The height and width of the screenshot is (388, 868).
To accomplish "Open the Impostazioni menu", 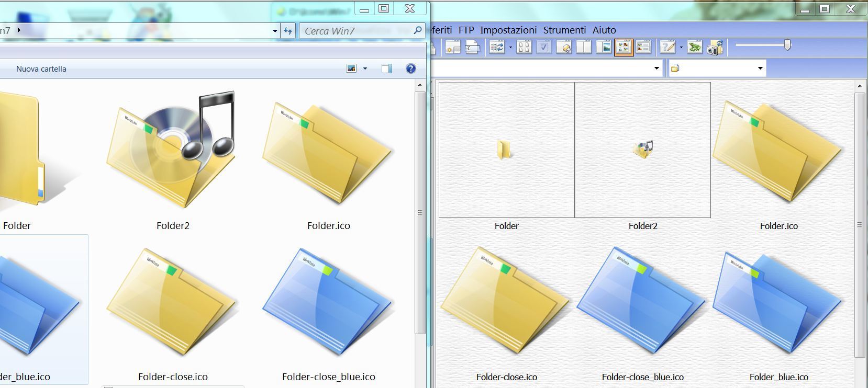I will click(508, 30).
